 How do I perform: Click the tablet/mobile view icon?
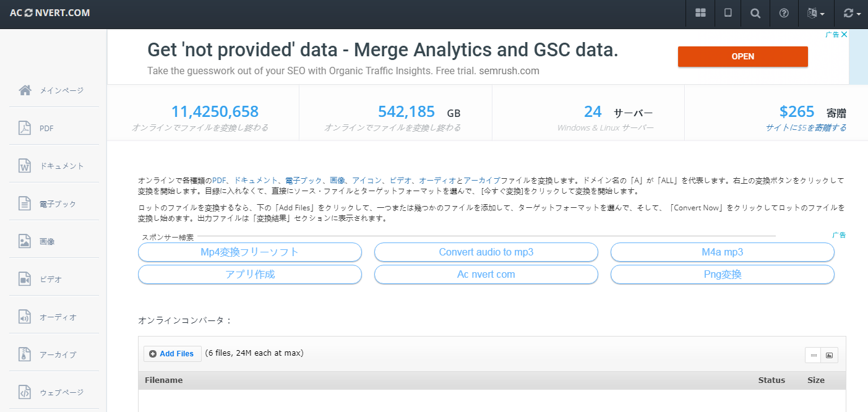point(728,13)
